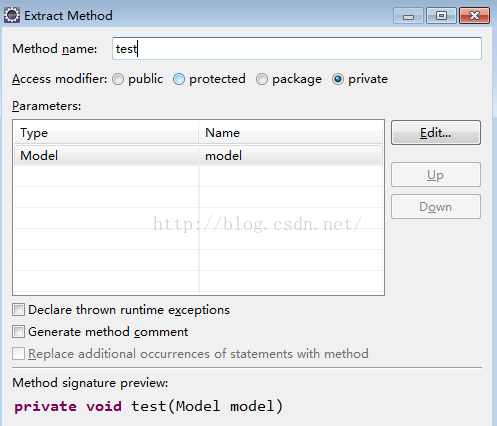Open the Edit... parameter button

tap(436, 133)
